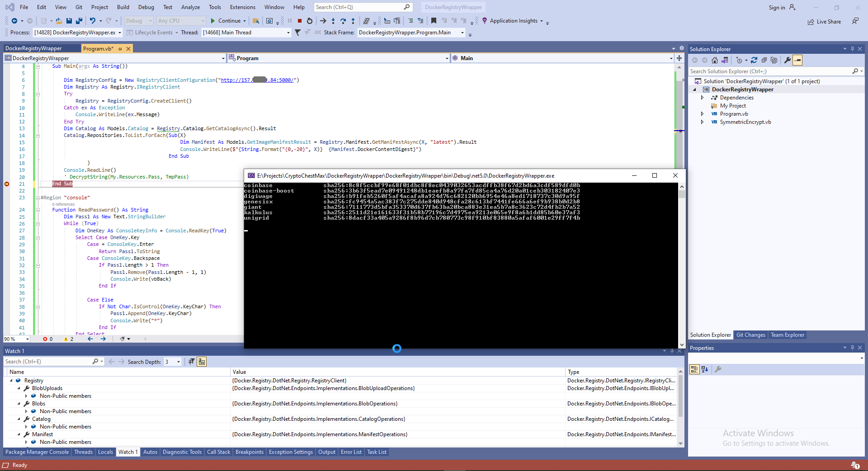Click the red error count icon
The width and height of the screenshot is (868, 471).
point(45,339)
